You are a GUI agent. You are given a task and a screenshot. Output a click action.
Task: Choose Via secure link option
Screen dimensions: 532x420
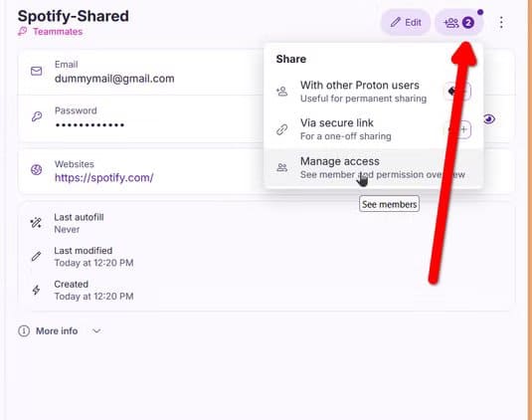point(373,129)
